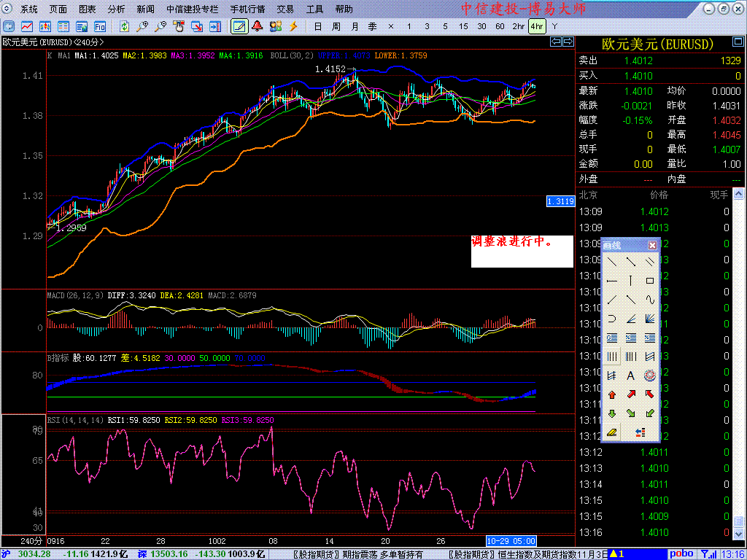
Task: Select the sine wave curve tool
Action: point(649,300)
